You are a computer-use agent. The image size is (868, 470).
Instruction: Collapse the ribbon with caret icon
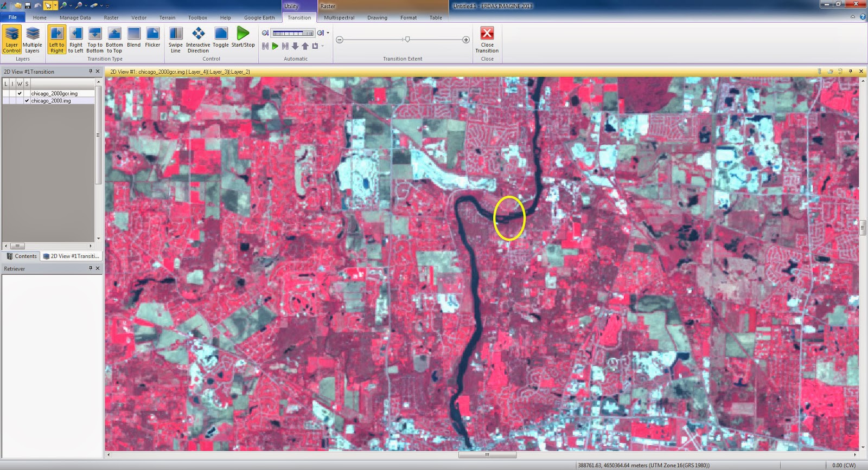point(853,17)
